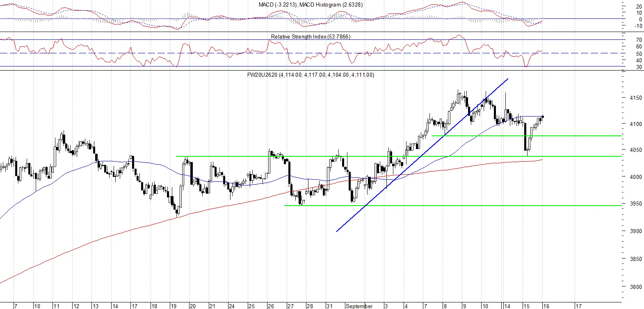Select date axis label 16
Viewport: 644px width, 309px height.
pos(546,306)
